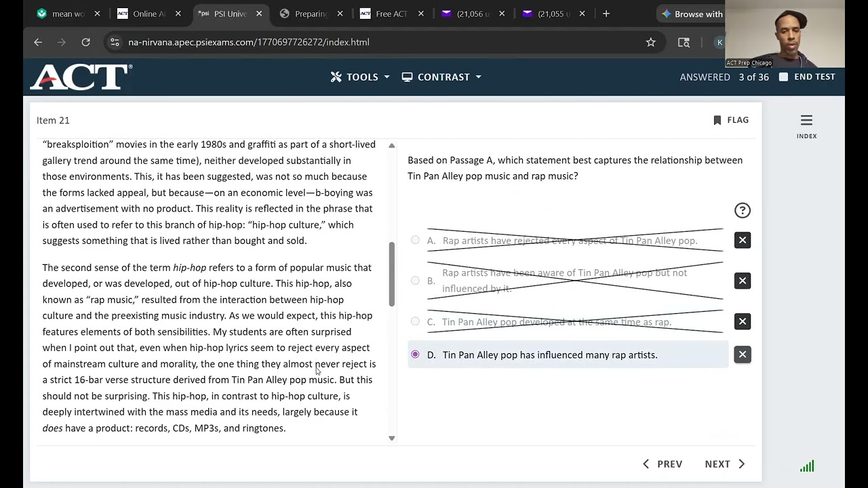Flag this item with the FLAG button
The width and height of the screenshot is (868, 488).
tap(731, 120)
